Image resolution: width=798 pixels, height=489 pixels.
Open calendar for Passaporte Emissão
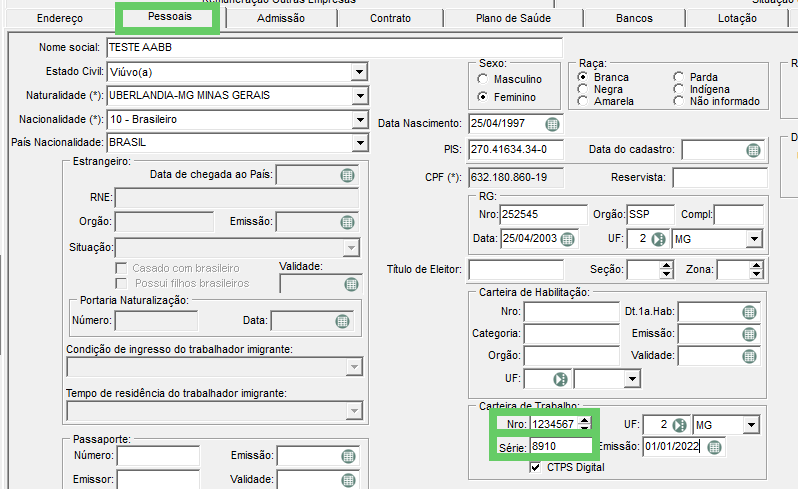348,456
